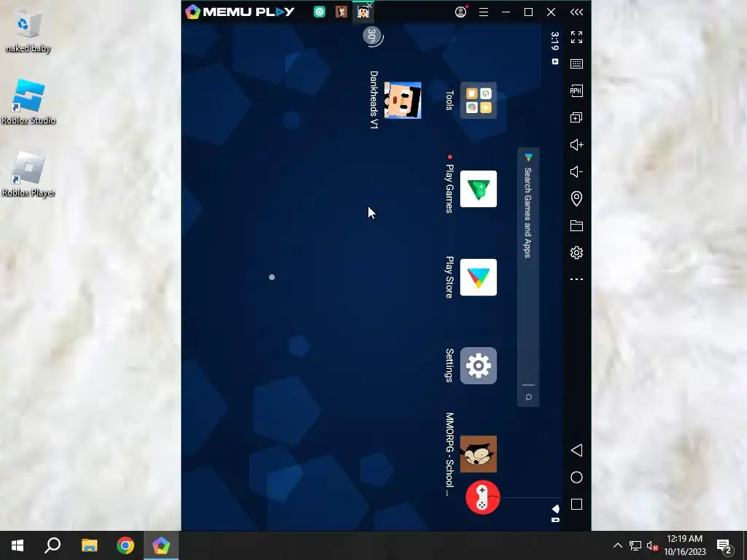747x560 pixels.
Task: Open MEmu settings gear in sidebar
Action: point(576,253)
